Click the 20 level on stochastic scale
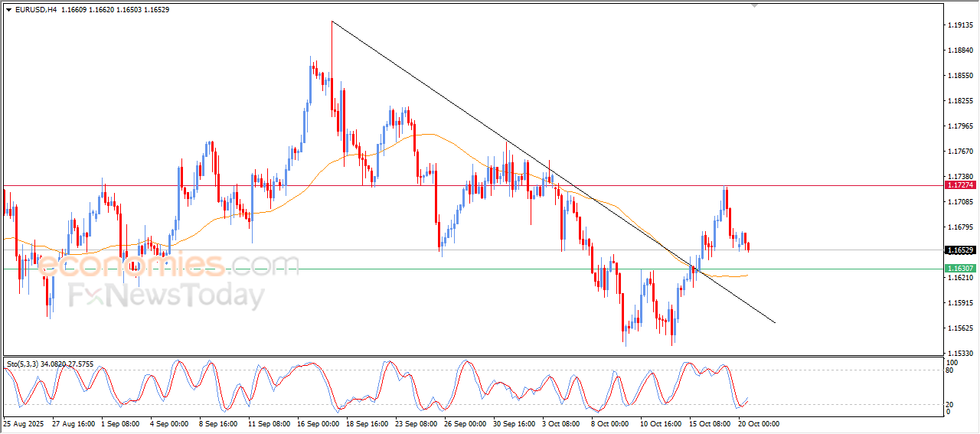The height and width of the screenshot is (434, 980). [951, 403]
